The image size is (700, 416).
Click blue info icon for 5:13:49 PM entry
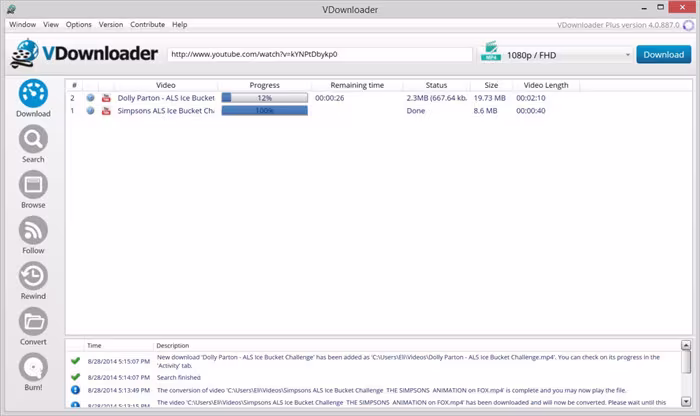pos(75,390)
